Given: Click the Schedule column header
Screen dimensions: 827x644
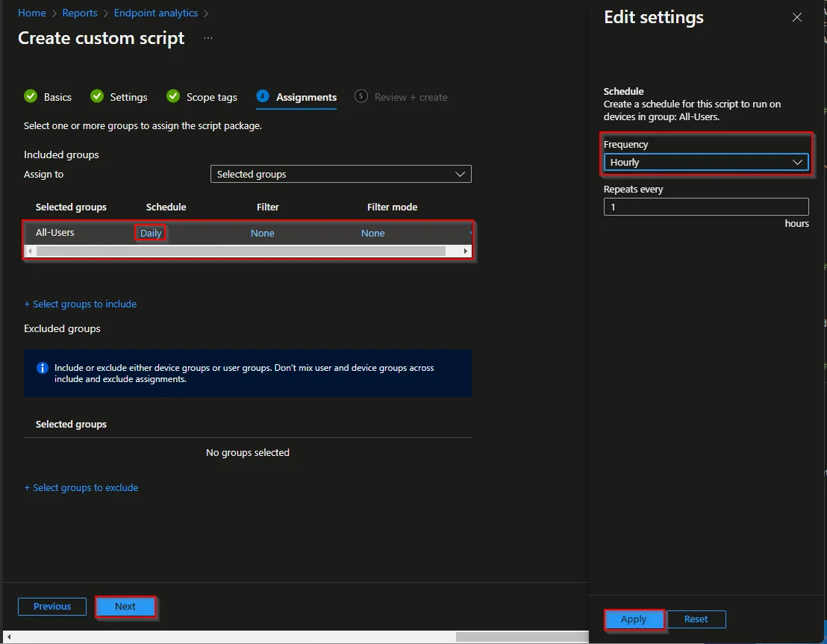Looking at the screenshot, I should pos(166,207).
